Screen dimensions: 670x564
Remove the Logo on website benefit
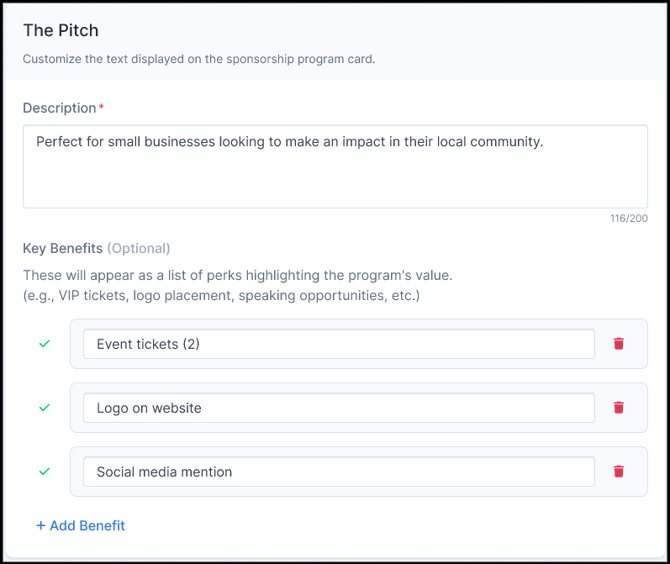(x=618, y=408)
